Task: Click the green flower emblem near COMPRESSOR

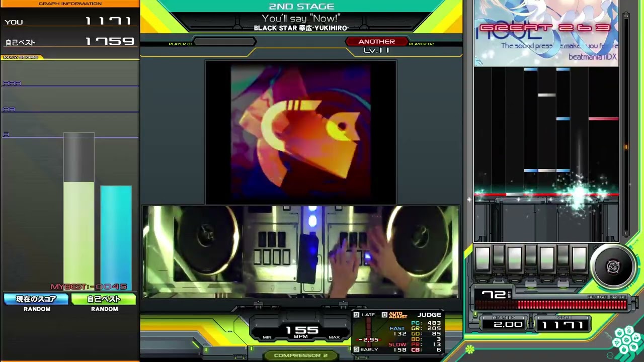Action: (x=470, y=349)
